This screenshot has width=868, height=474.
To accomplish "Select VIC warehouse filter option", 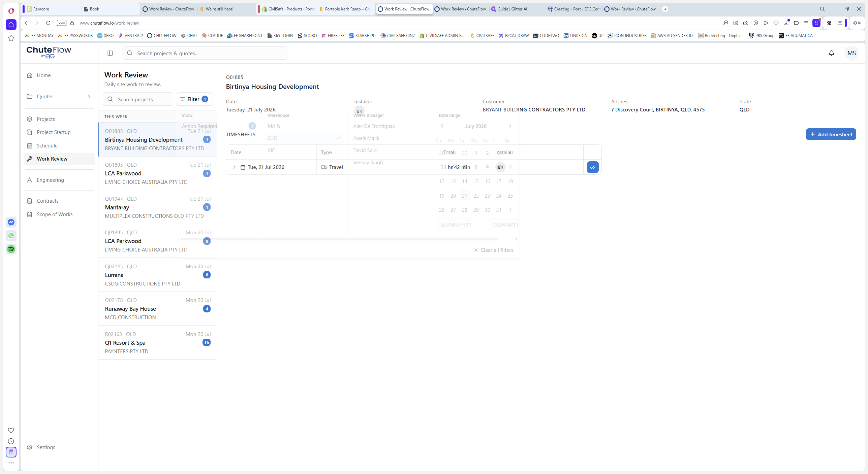I will (x=304, y=150).
